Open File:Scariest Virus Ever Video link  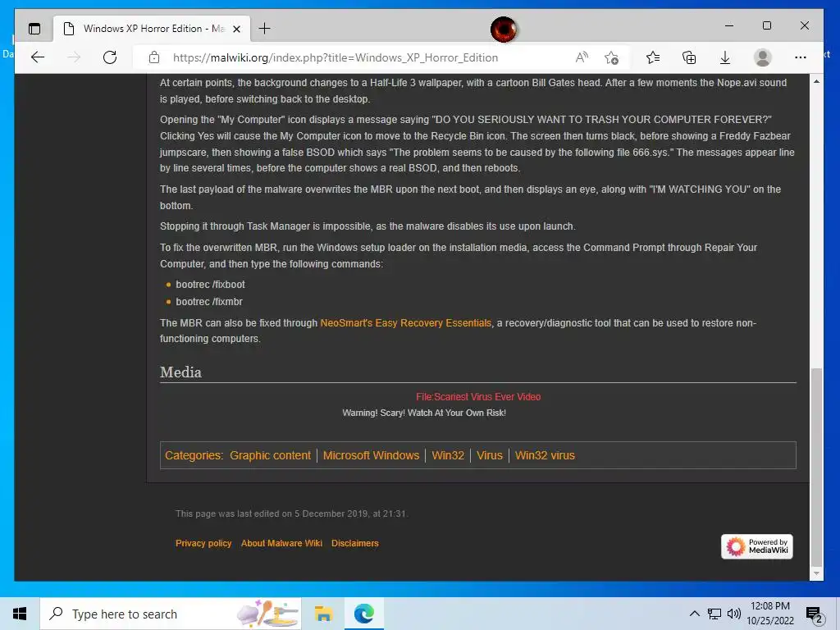click(x=478, y=397)
